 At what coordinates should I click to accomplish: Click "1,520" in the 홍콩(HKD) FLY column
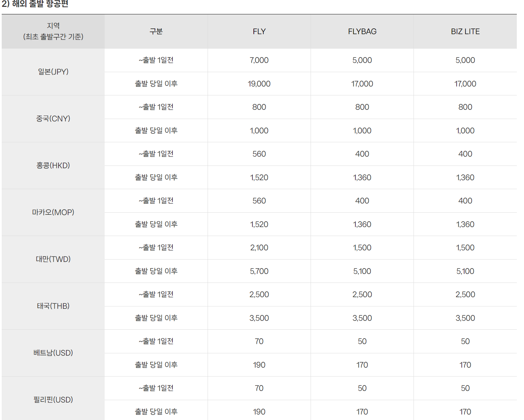coord(259,178)
